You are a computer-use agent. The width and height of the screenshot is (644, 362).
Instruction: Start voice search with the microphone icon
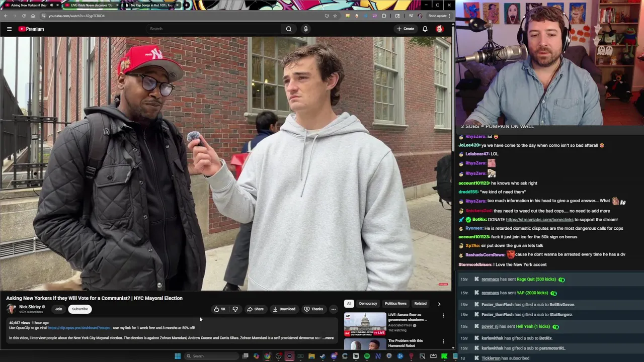(305, 29)
